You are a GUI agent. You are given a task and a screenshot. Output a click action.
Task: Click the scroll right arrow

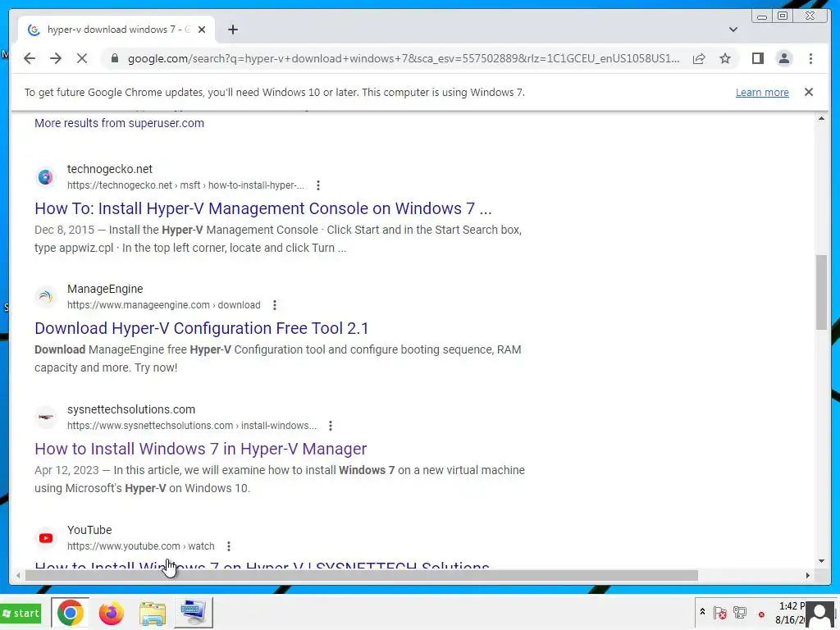click(x=808, y=575)
